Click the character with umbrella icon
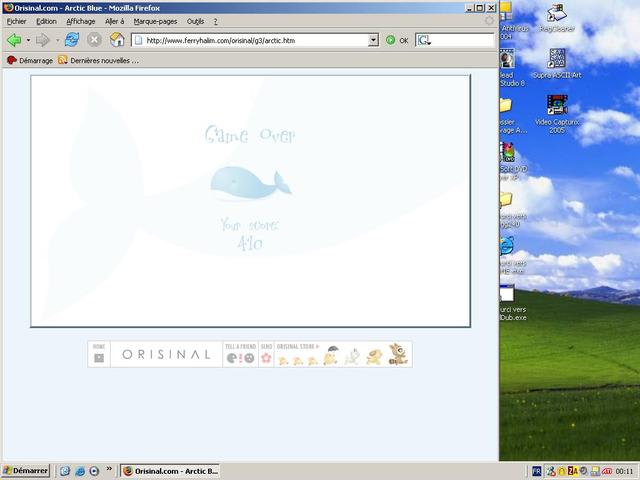 tap(331, 355)
